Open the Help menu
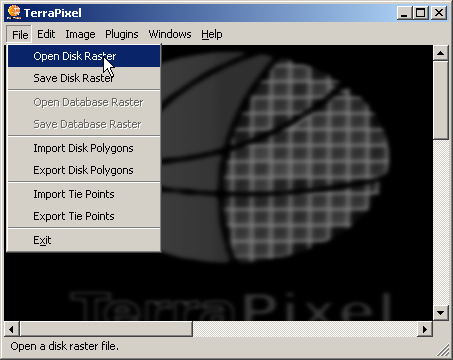453x360 pixels. [212, 34]
